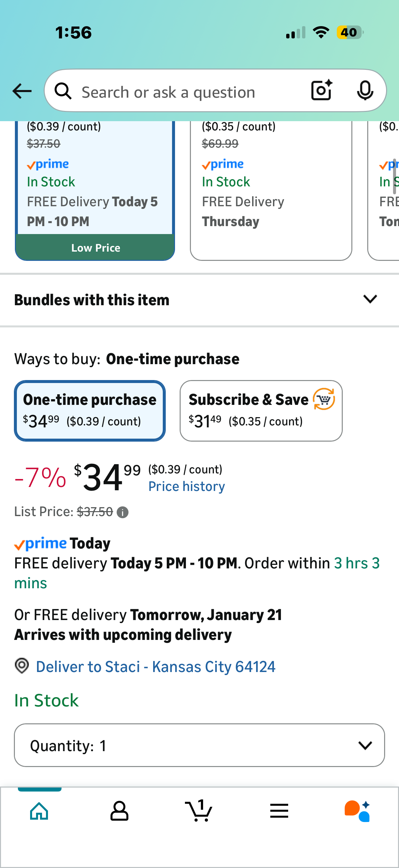
Task: Open camera lens search icon
Action: tap(322, 90)
